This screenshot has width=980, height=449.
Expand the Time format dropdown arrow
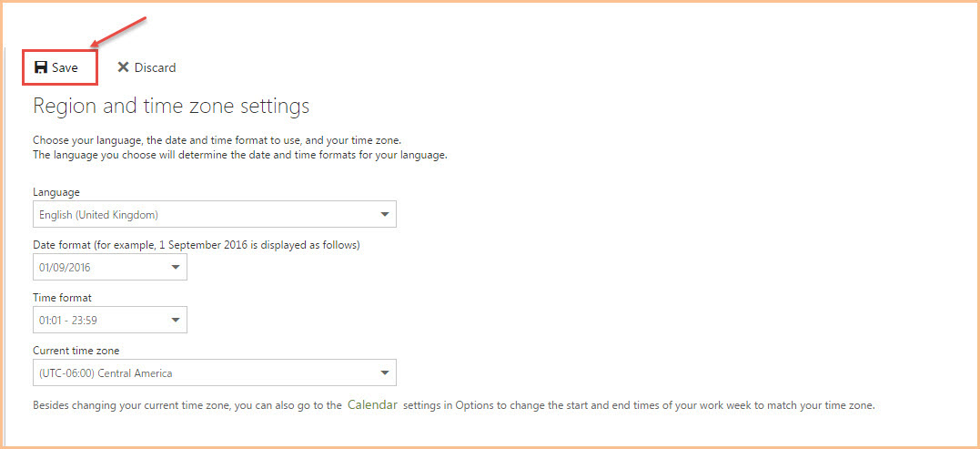point(175,321)
